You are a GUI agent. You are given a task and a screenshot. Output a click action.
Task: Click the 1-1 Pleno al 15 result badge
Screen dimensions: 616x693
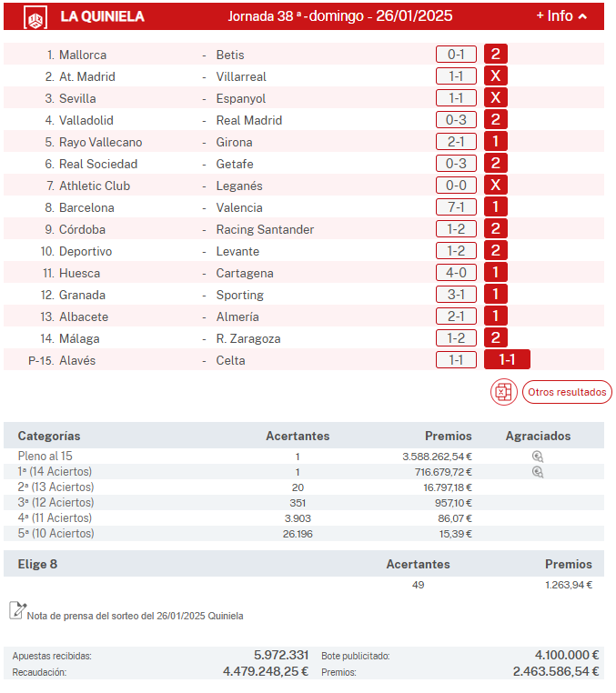point(507,360)
